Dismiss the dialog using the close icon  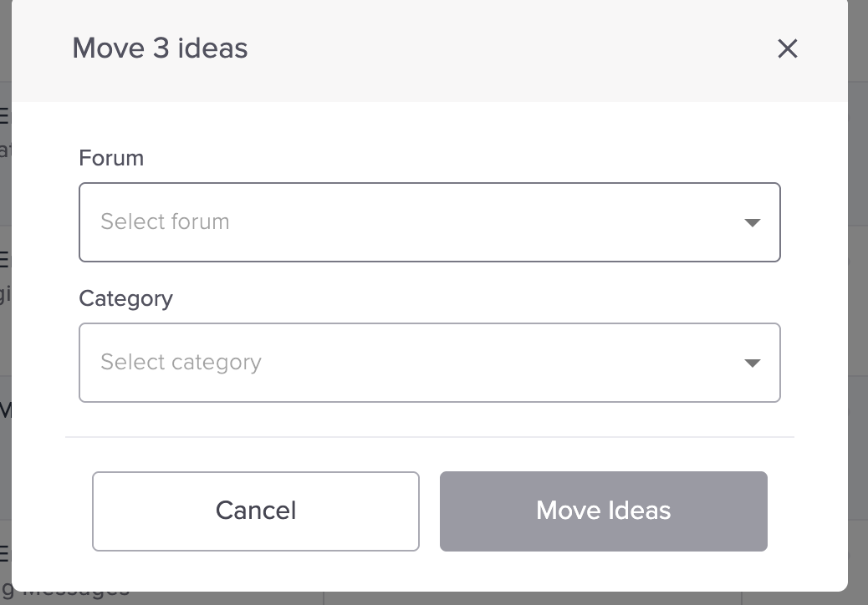pyautogui.click(x=787, y=48)
